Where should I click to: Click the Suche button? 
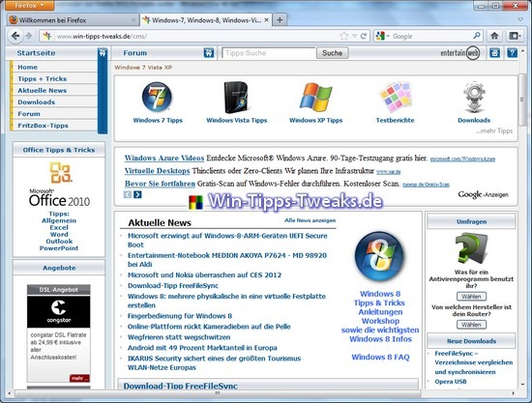(332, 53)
